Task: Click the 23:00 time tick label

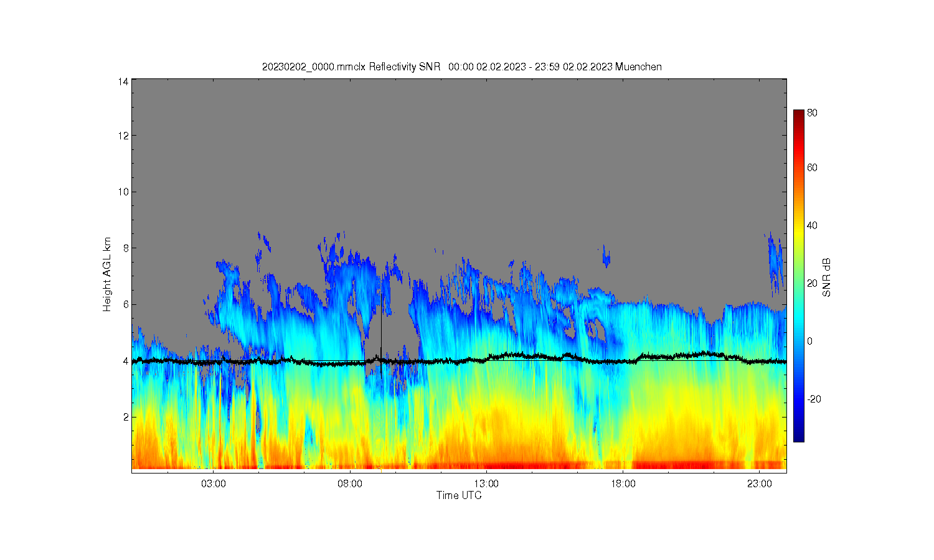Action: pyautogui.click(x=759, y=483)
